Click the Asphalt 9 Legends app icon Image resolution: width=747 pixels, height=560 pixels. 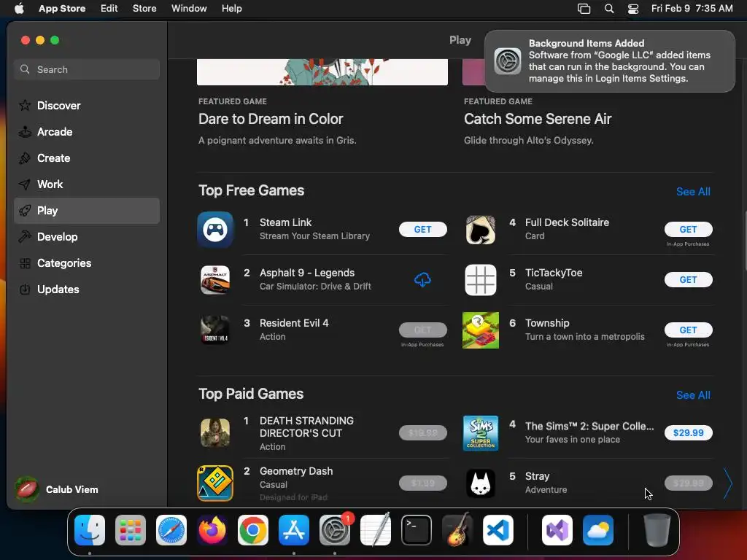click(x=215, y=280)
